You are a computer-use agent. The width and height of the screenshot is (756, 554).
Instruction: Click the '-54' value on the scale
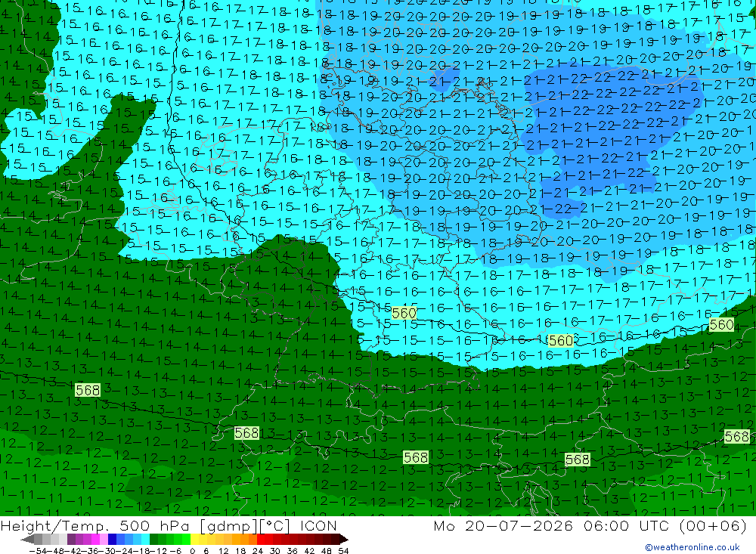point(38,551)
